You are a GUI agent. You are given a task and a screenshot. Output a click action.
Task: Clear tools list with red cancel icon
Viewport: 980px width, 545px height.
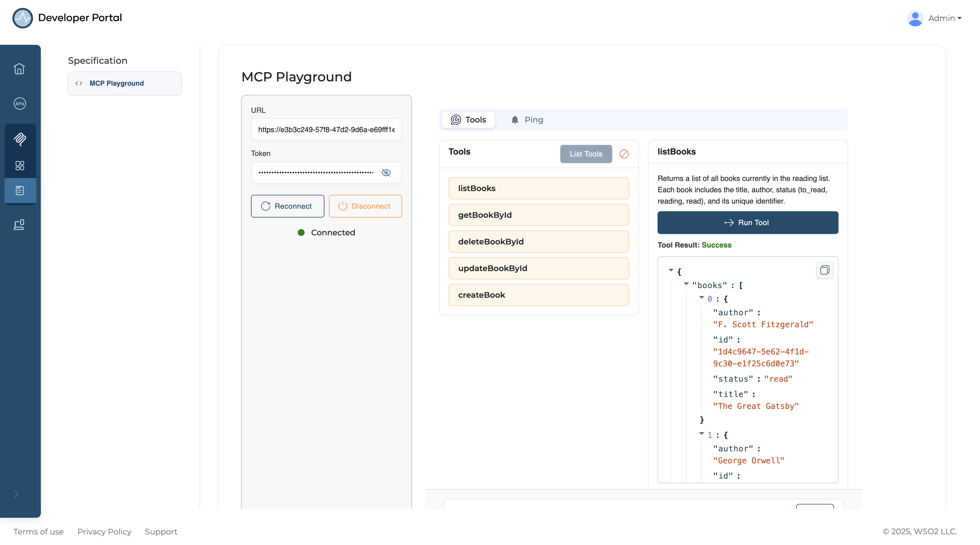(x=624, y=154)
